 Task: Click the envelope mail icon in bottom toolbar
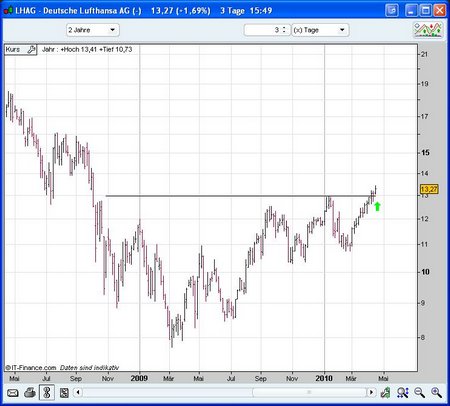pyautogui.click(x=12, y=393)
